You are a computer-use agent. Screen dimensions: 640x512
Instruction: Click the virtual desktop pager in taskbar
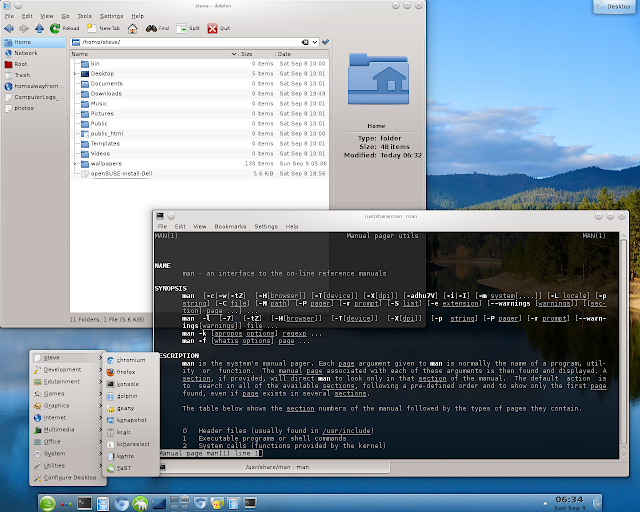[179, 503]
